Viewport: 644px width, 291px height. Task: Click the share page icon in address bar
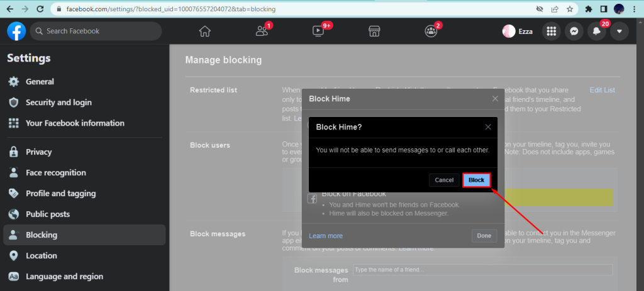(555, 9)
